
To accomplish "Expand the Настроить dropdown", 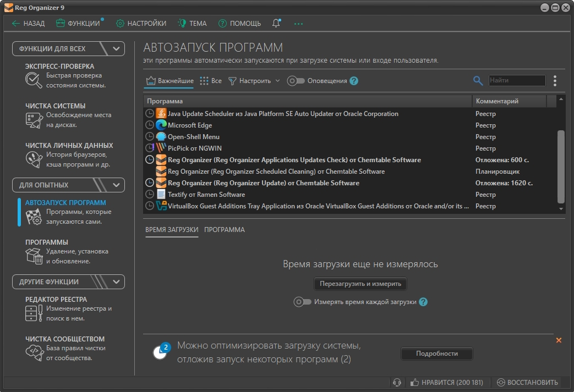I will tap(254, 81).
